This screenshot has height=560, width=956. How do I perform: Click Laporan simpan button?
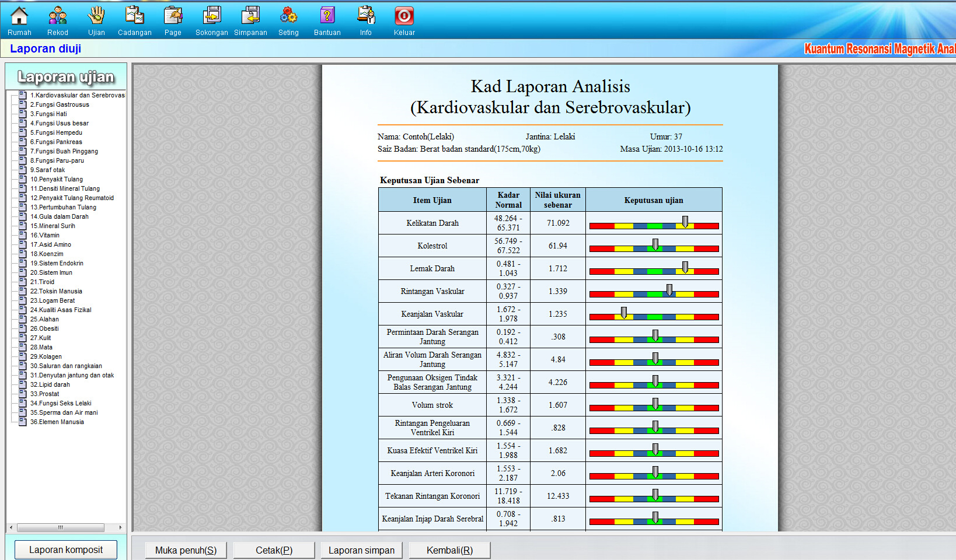(x=362, y=550)
